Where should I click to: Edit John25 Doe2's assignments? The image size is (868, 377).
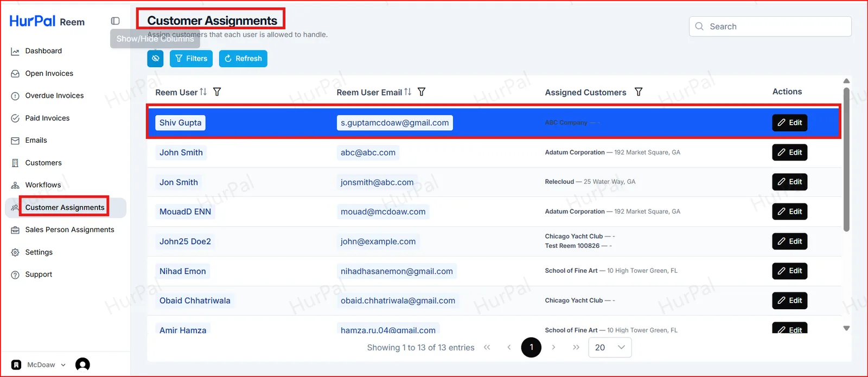(x=790, y=241)
